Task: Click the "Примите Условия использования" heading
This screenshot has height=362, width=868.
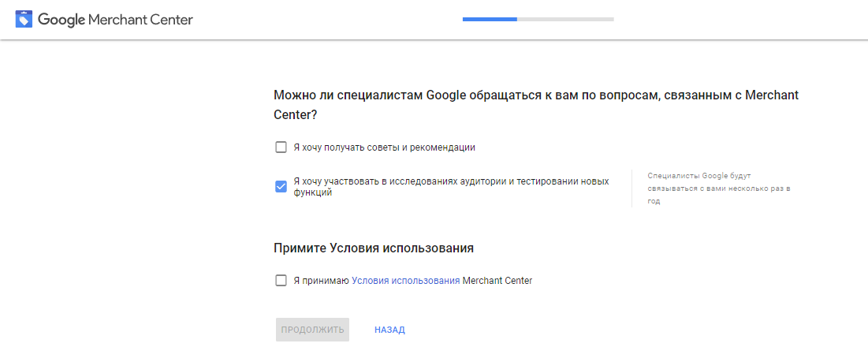Action: pos(374,248)
